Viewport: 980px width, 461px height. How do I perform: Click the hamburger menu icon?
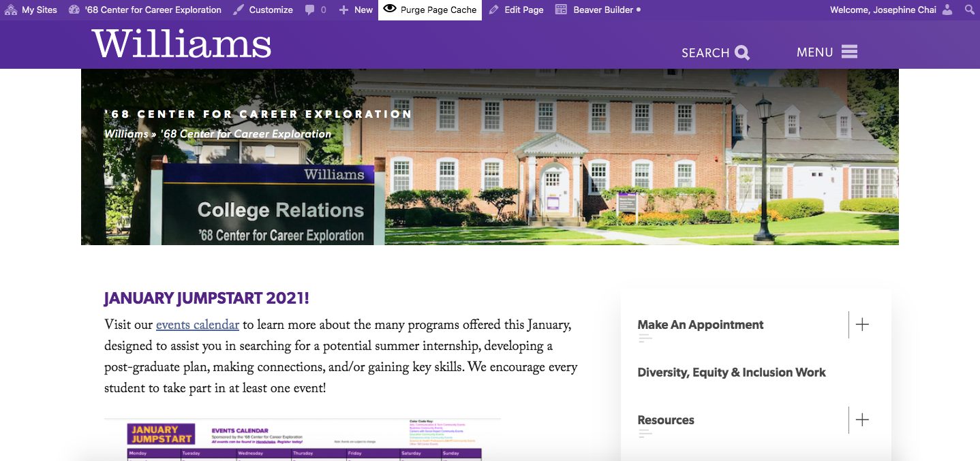pyautogui.click(x=849, y=52)
